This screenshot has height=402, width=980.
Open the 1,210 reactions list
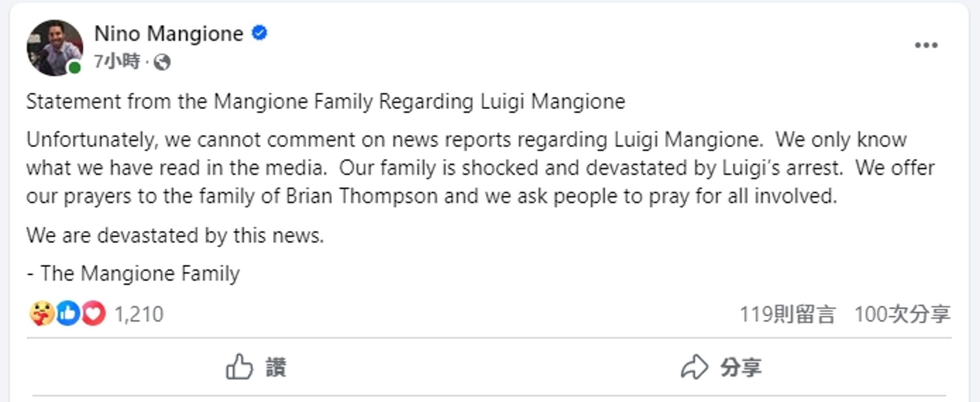click(x=139, y=314)
